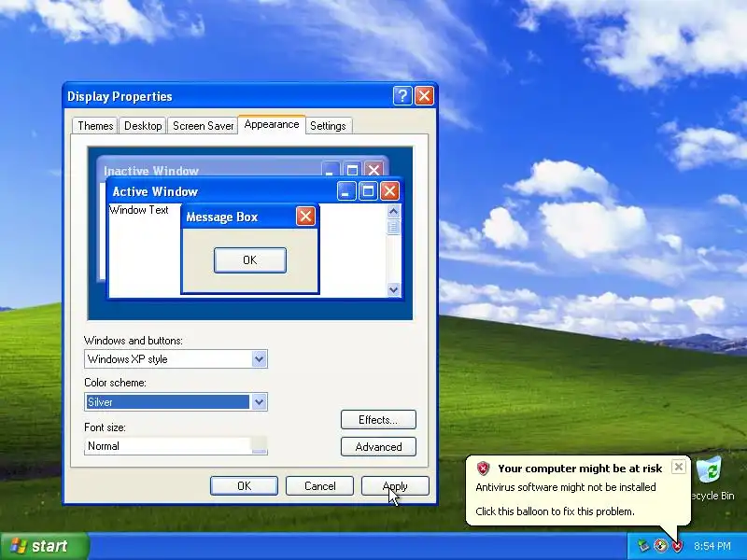Open the start menu
Viewport: 747px width, 560px height.
click(x=45, y=546)
